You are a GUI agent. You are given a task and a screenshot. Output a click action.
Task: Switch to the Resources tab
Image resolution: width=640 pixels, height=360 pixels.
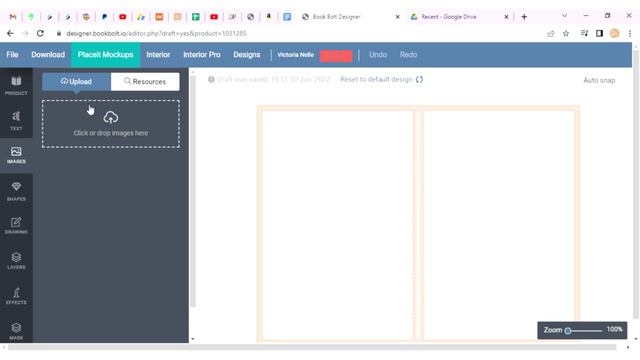coord(145,82)
